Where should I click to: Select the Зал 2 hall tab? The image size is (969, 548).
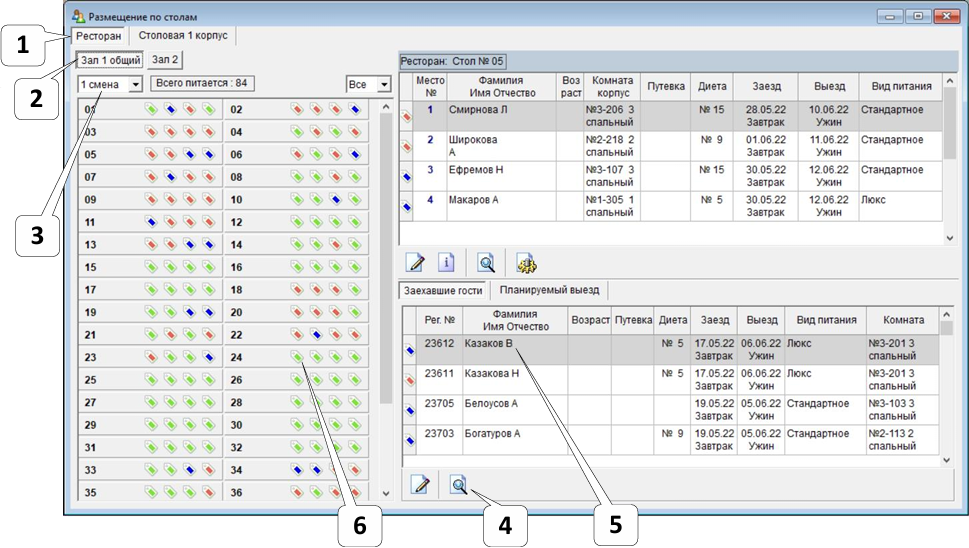pos(165,60)
